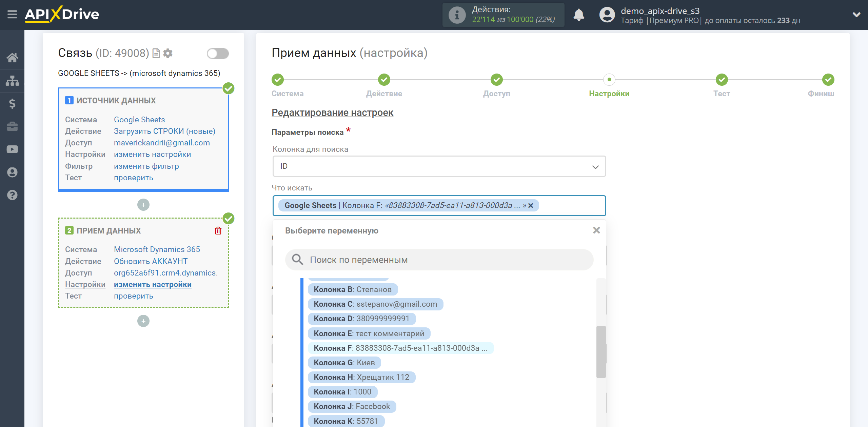
Task: Go to Home in sidebar
Action: coord(12,58)
